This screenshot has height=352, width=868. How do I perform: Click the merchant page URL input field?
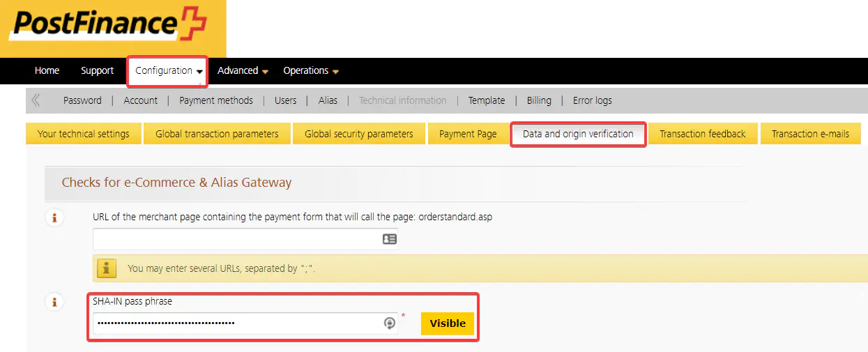237,239
